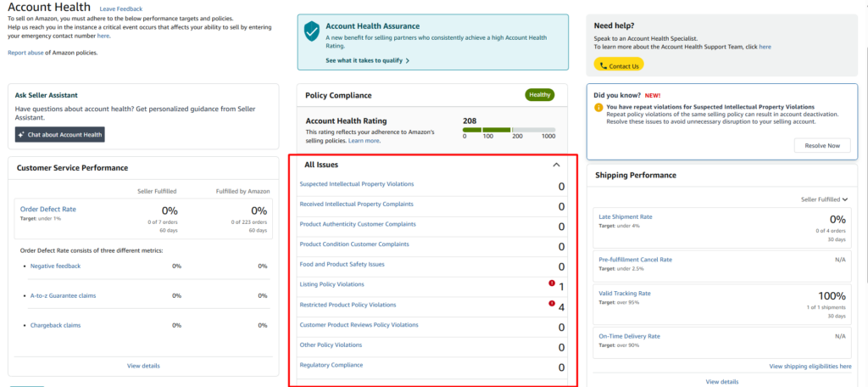The image size is (868, 387).
Task: Click the Report abuse link
Action: coord(25,53)
